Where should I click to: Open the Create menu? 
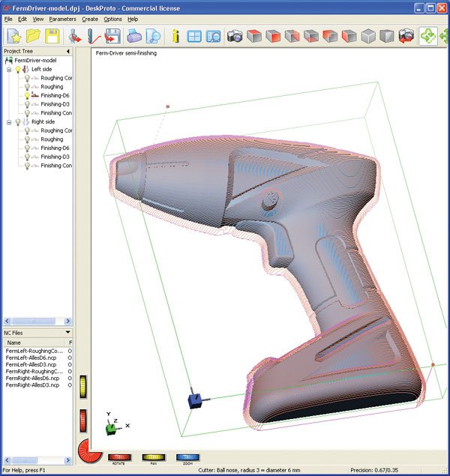tap(90, 18)
